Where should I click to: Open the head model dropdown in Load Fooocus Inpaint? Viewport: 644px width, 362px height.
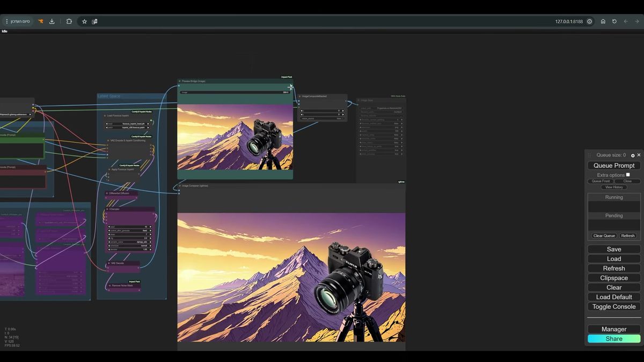129,123
